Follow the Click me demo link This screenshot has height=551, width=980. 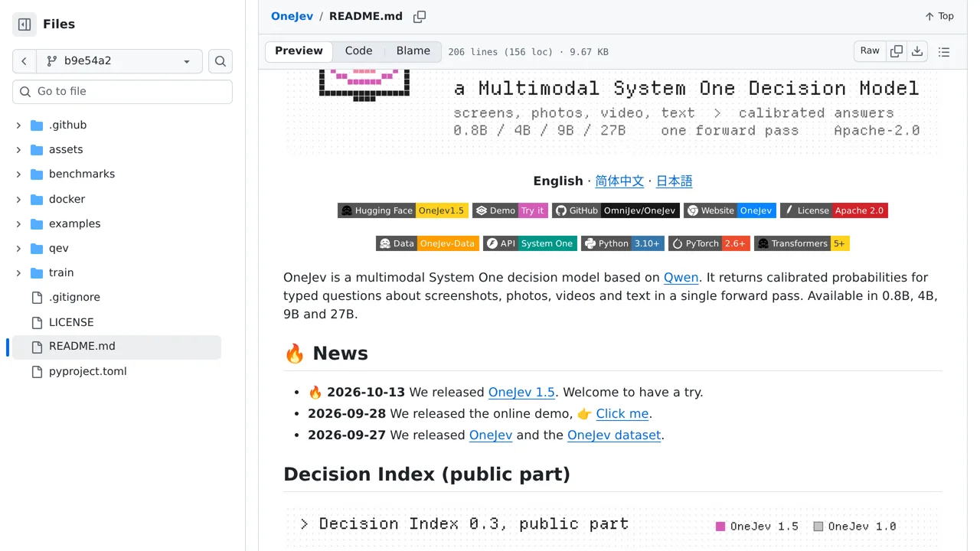[x=622, y=413]
